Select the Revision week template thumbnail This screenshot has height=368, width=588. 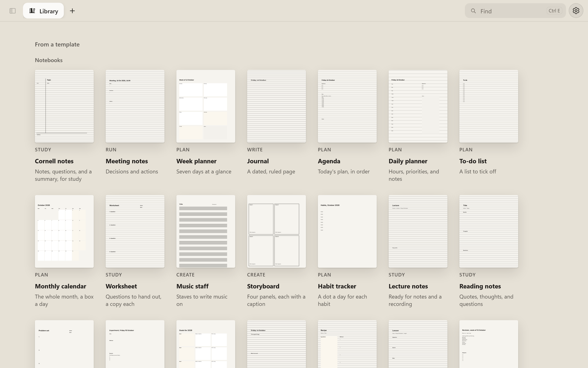489,344
